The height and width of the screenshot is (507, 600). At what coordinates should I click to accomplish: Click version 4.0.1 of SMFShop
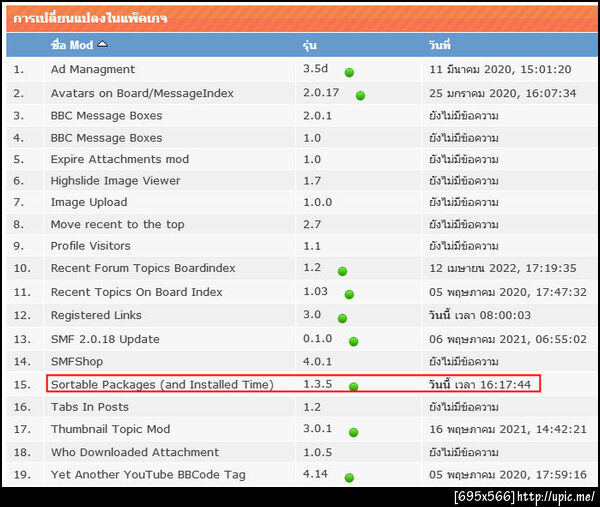click(x=317, y=361)
